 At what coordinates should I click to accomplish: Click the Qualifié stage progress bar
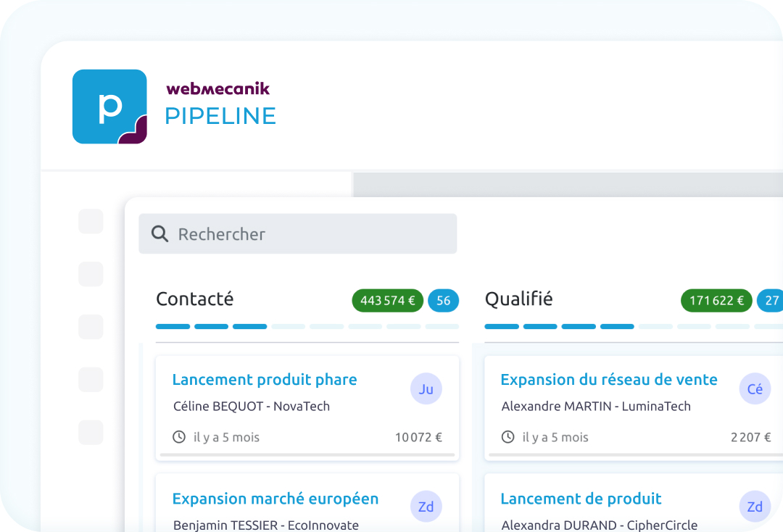coord(632,327)
